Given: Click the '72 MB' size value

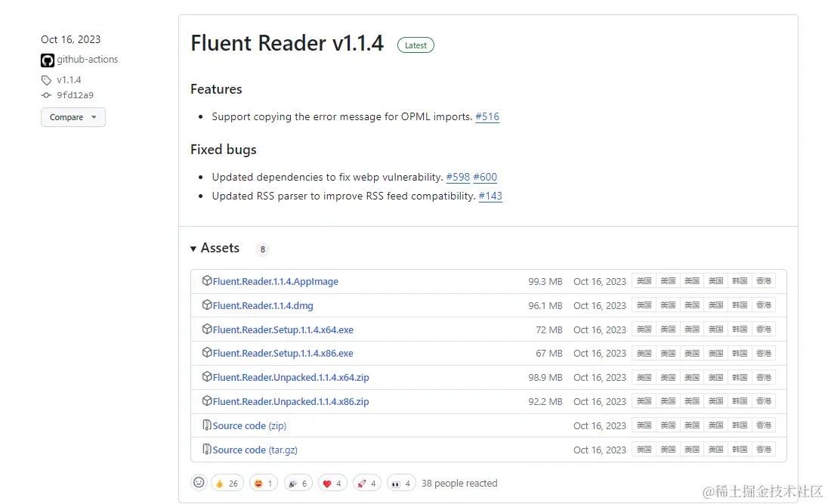Looking at the screenshot, I should coord(549,329).
